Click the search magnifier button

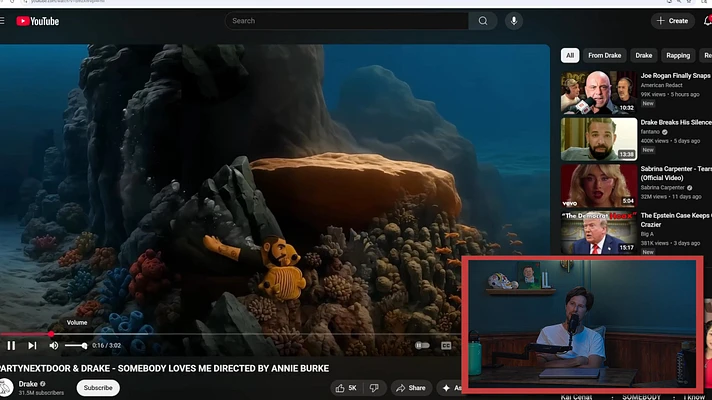point(483,21)
